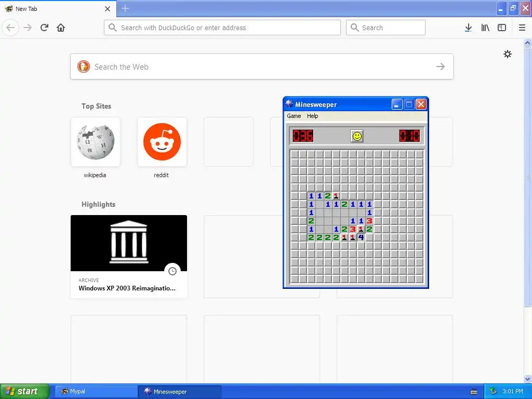532x399 pixels.
Task: Click the flag directly left of the 4
Action: pos(353,237)
